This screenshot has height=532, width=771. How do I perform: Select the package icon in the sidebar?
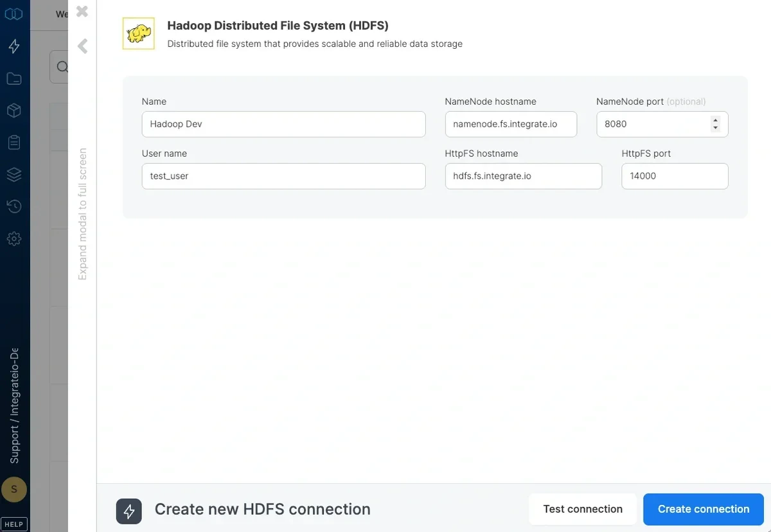click(x=14, y=110)
